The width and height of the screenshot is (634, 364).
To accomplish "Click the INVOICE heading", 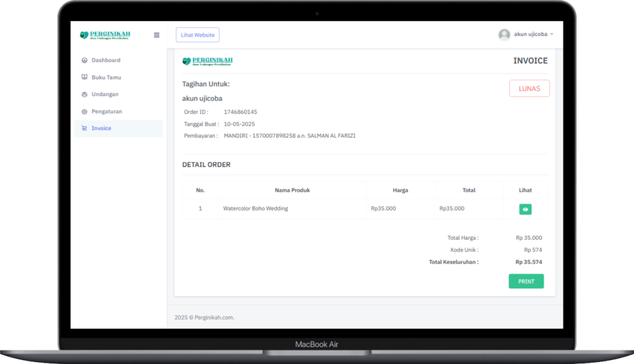I will click(531, 61).
